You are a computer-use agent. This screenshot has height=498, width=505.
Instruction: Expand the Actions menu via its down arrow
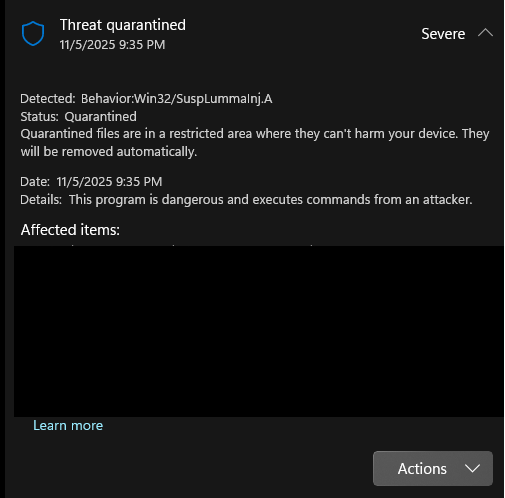point(472,468)
